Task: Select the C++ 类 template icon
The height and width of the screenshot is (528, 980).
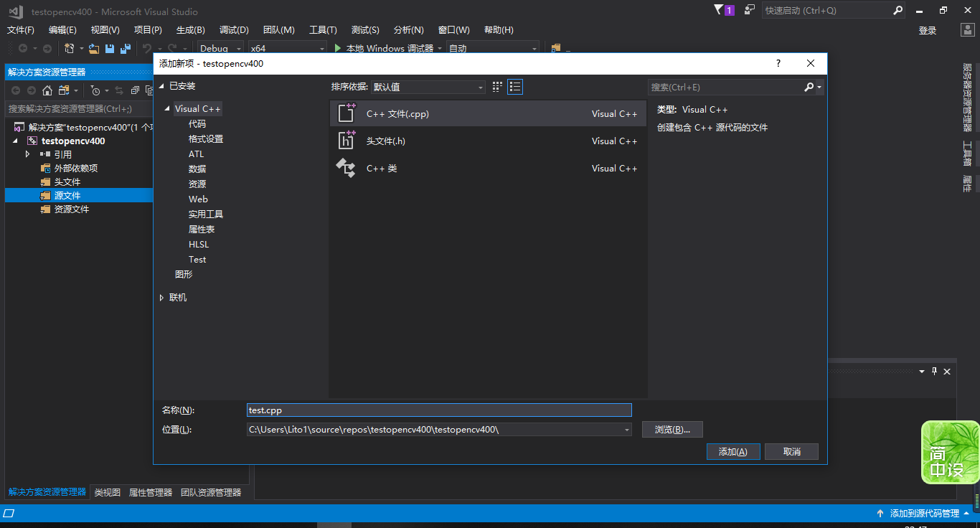Action: (347, 168)
